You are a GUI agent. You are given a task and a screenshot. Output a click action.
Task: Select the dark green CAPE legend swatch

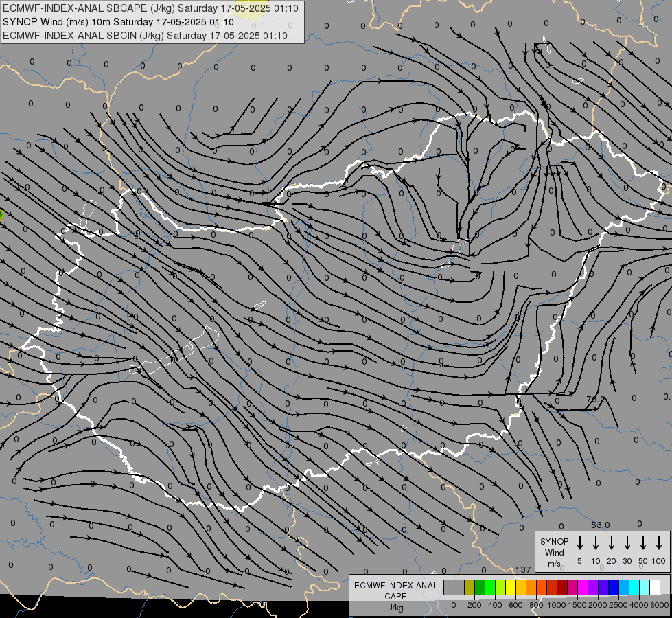pos(480,587)
